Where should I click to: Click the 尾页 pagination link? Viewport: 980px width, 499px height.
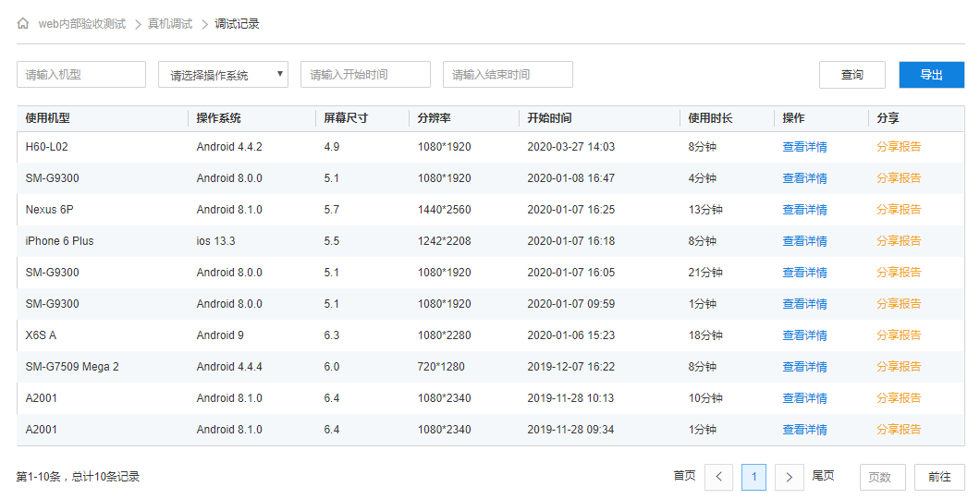tap(823, 476)
